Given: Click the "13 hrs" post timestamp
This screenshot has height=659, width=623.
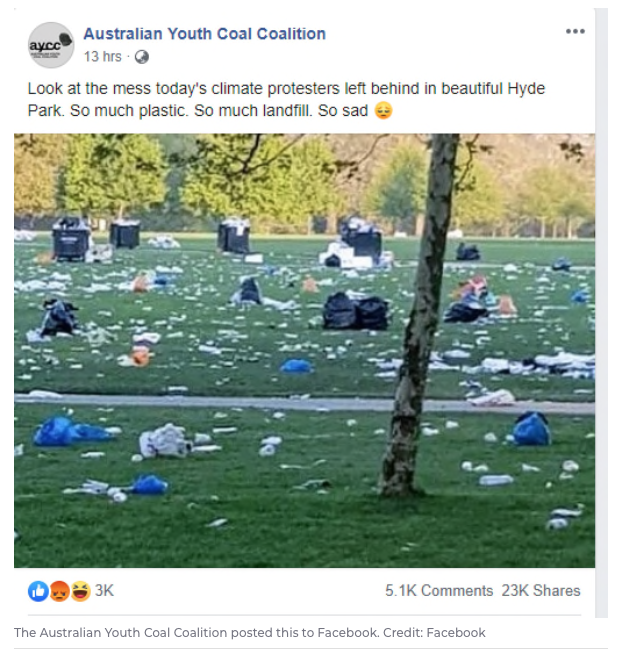Looking at the screenshot, I should (x=103, y=56).
